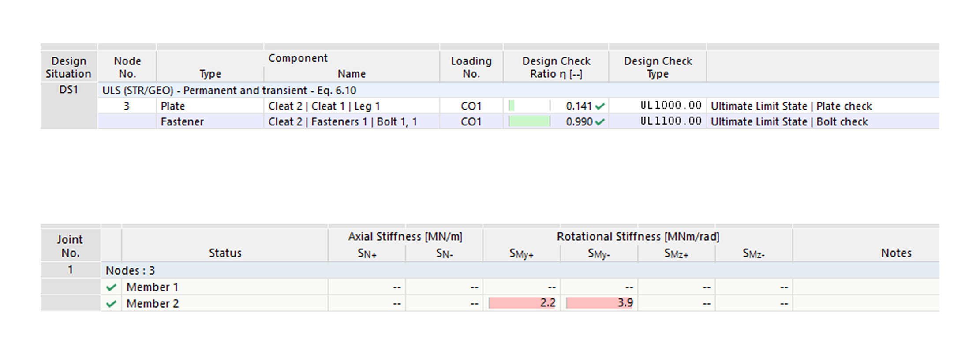Viewport: 980px width, 355px height.
Task: Click the UL1100.00 design check type
Action: coord(670,122)
